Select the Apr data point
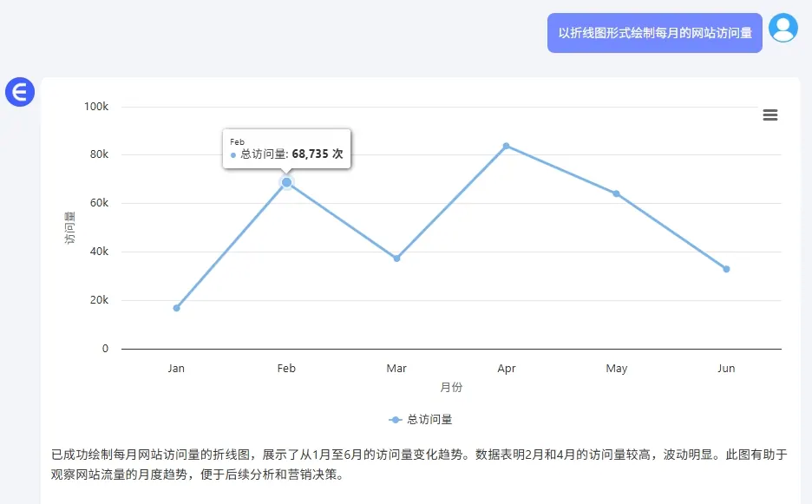812x504 pixels. 507,146
